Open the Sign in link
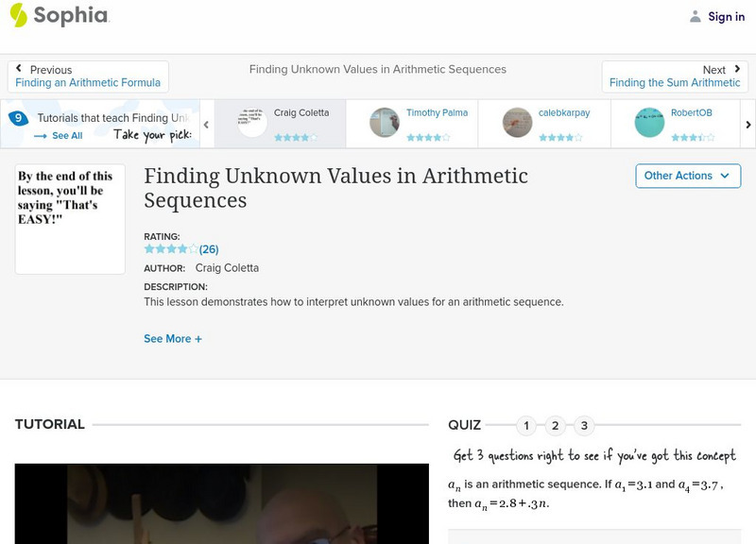This screenshot has width=756, height=544. tap(726, 16)
